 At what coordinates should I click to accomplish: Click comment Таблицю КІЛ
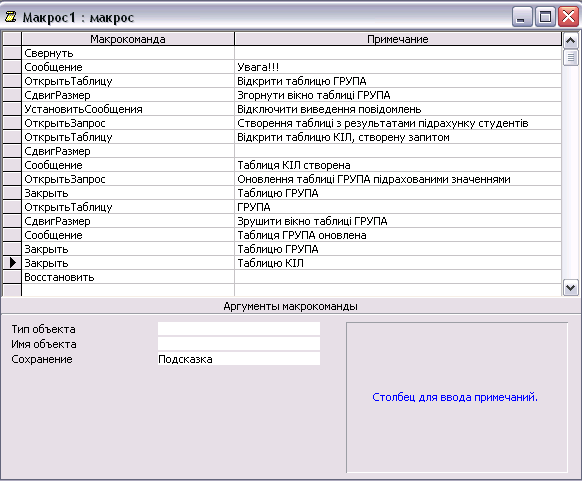pos(398,263)
